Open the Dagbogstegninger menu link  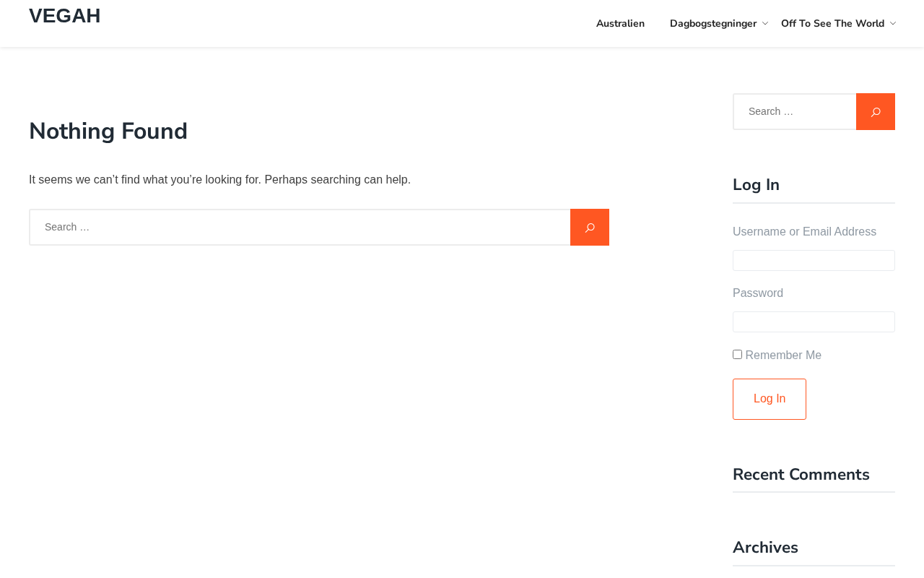point(712,24)
